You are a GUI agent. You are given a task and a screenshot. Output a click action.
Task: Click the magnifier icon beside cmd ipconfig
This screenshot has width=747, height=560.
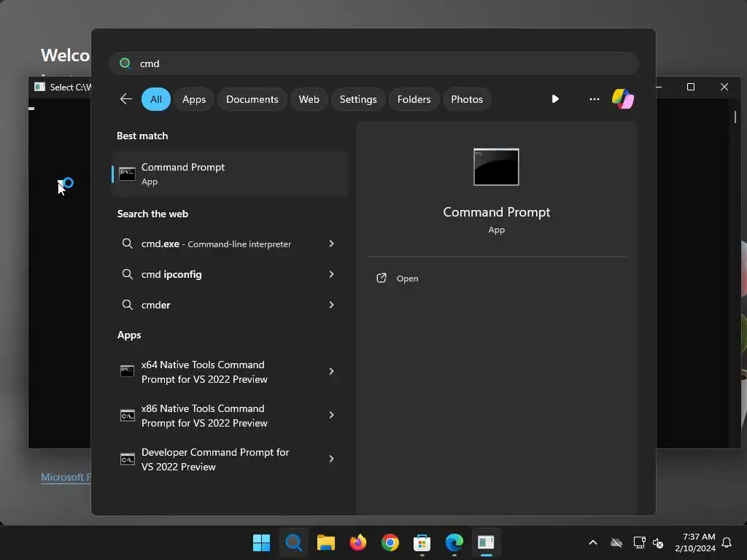127,274
